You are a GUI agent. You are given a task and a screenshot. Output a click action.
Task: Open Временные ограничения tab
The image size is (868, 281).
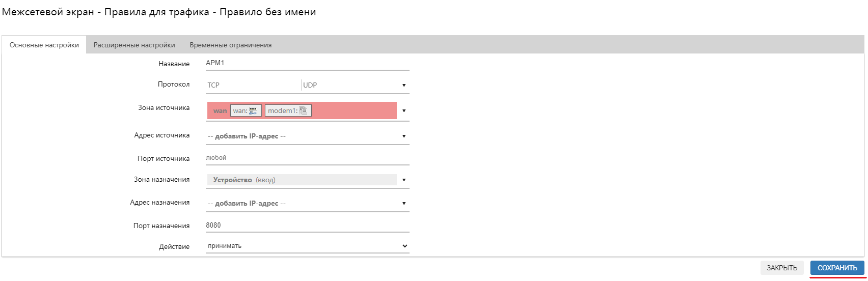(x=230, y=45)
